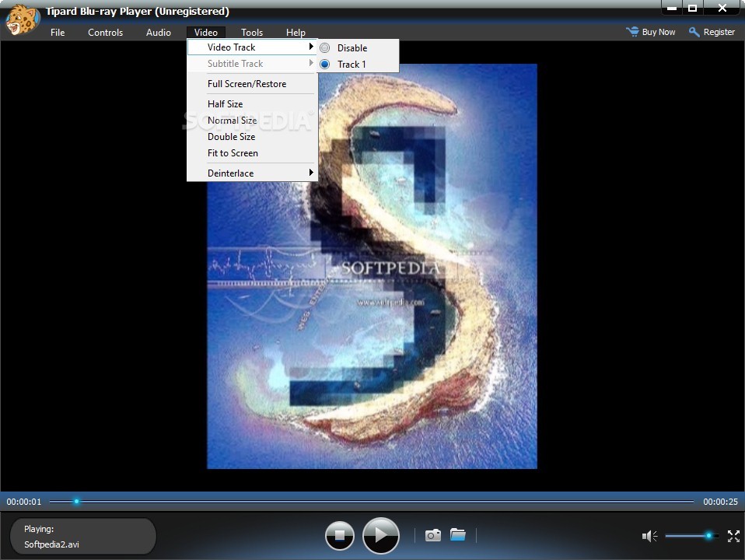Screen dimensions: 745x560
Task: Click the Register key icon
Action: (694, 32)
